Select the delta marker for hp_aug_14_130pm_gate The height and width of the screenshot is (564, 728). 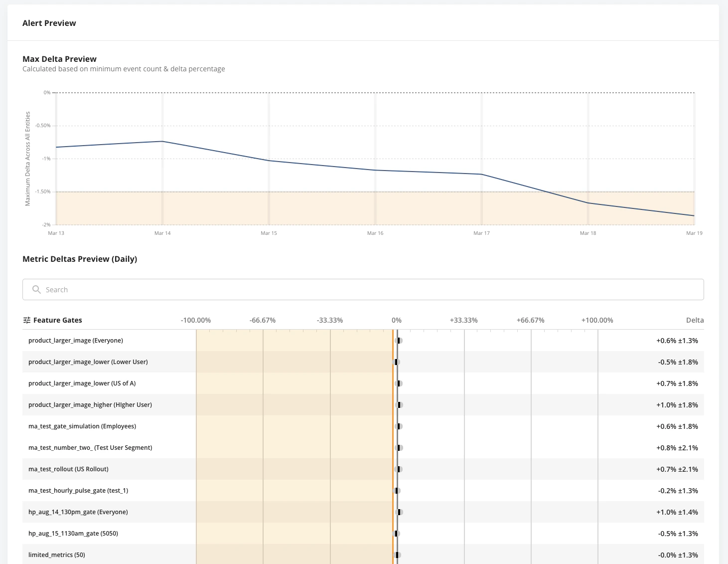coord(400,512)
